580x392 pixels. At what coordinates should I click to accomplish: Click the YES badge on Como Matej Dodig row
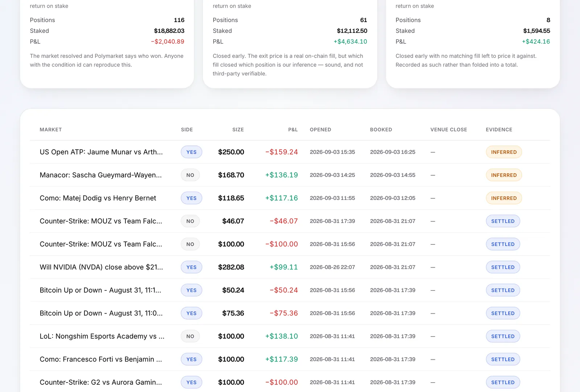[x=191, y=198]
